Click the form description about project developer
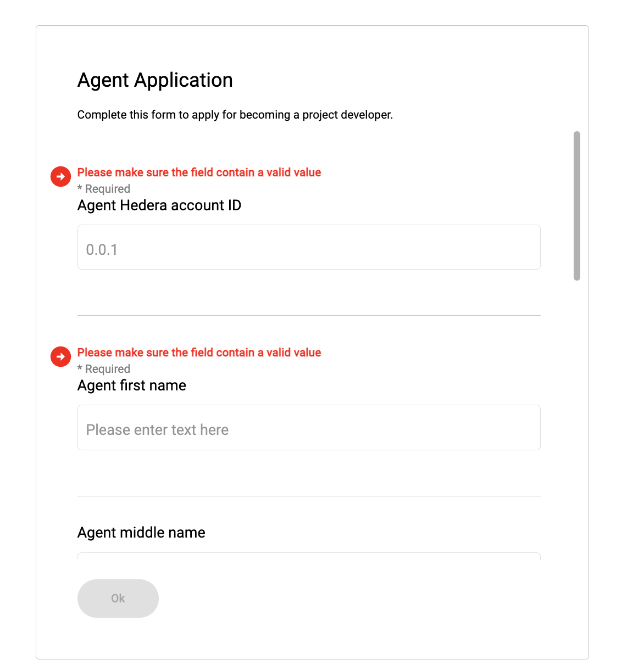Screen dimensions: 644x671 (x=235, y=115)
